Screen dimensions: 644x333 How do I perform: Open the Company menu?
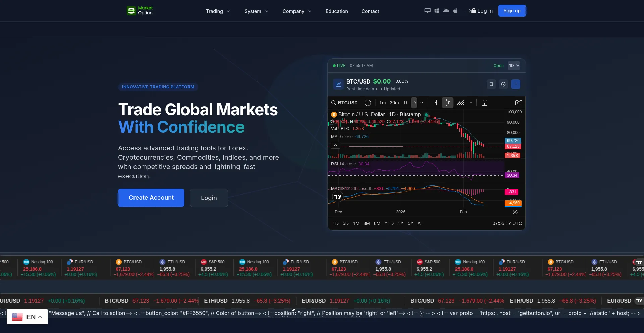pyautogui.click(x=297, y=11)
